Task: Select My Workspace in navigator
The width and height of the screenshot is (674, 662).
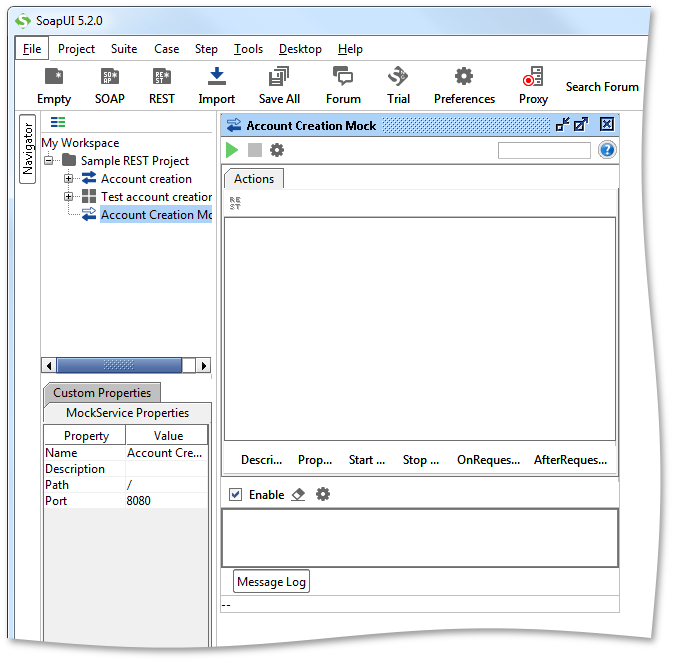Action: click(x=80, y=142)
